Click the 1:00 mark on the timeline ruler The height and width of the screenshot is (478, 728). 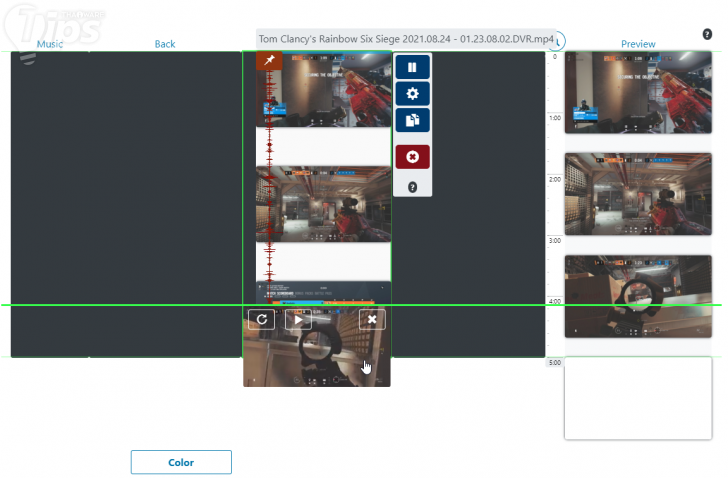pos(555,118)
